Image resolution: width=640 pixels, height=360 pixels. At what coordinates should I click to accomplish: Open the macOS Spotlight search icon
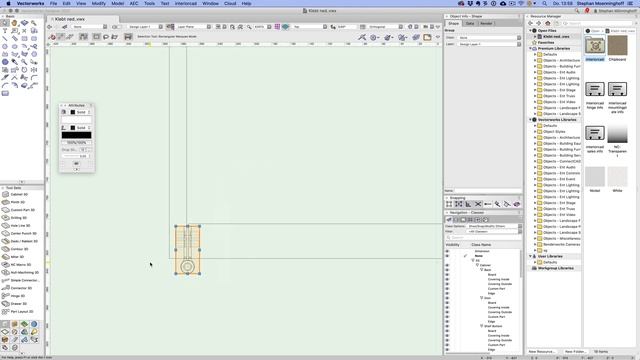pos(544,3)
